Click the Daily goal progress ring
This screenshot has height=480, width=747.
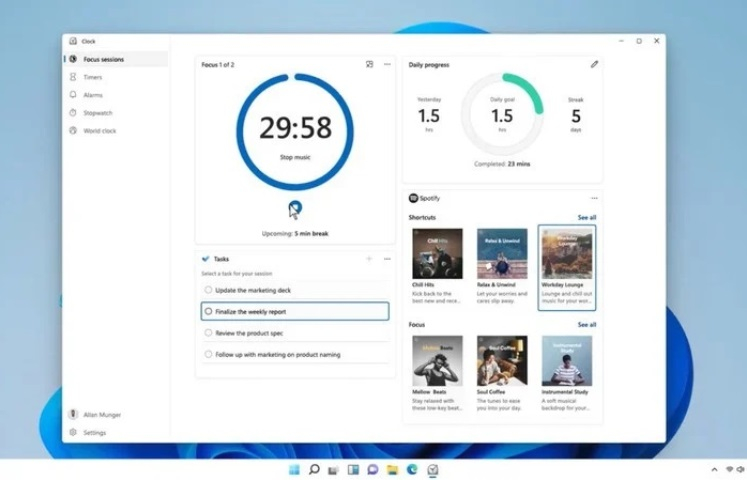[502, 115]
